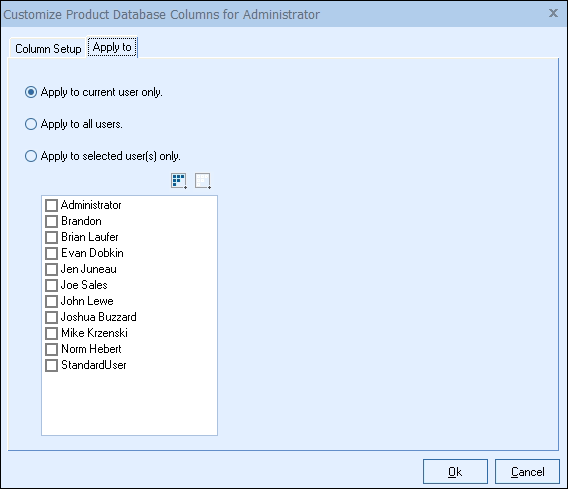Check the John Lewe user
568x489 pixels.
tap(51, 301)
